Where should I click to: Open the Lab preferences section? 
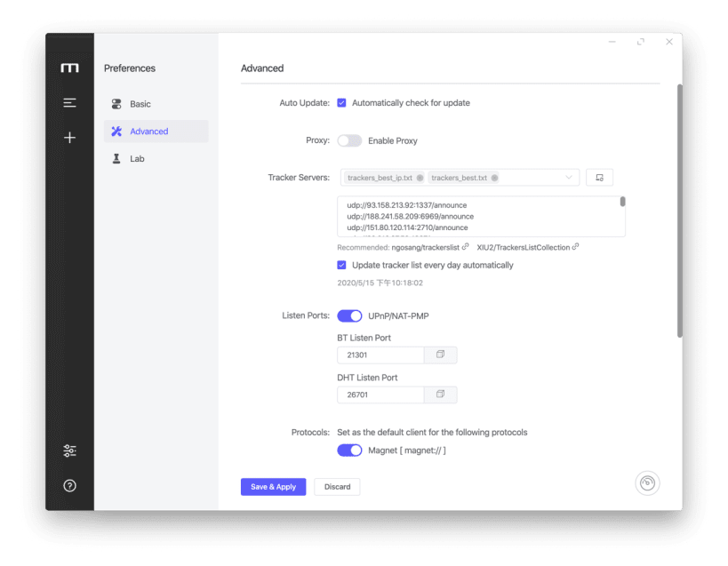pos(156,159)
